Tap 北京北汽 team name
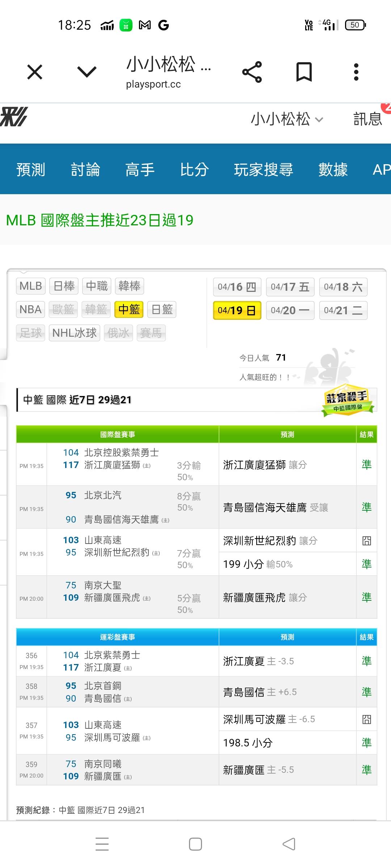The height and width of the screenshot is (868, 391). pos(103,495)
